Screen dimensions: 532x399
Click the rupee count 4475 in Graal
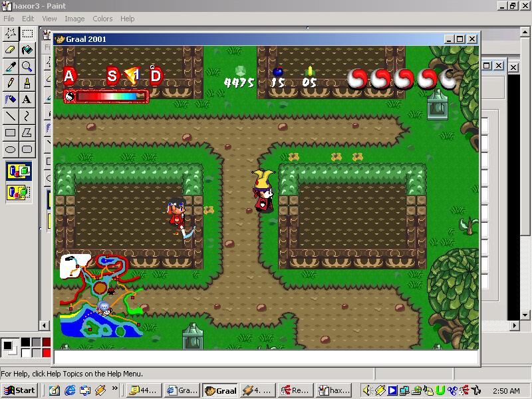pos(239,82)
